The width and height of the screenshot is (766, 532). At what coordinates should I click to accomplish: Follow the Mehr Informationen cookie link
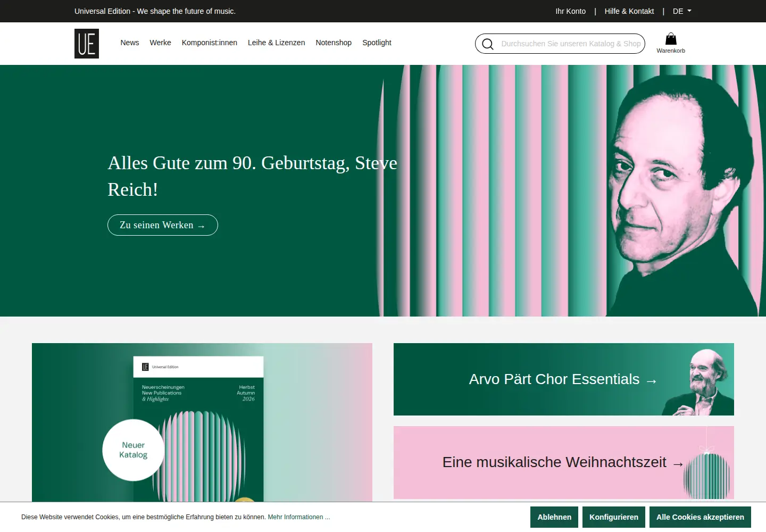(299, 517)
